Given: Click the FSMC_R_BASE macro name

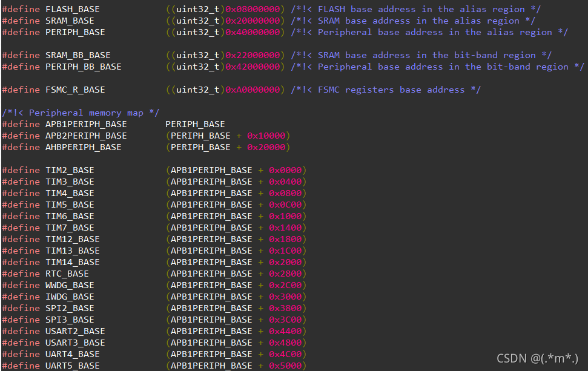Looking at the screenshot, I should [x=75, y=90].
